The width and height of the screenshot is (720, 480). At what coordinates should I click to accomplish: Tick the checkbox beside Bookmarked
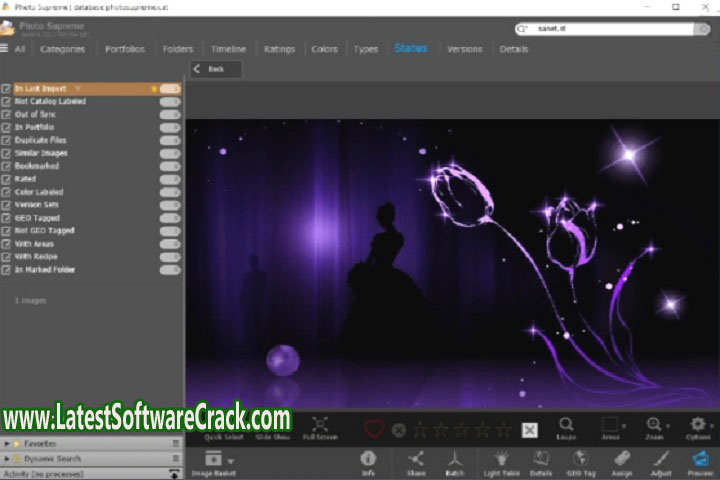(x=6, y=166)
